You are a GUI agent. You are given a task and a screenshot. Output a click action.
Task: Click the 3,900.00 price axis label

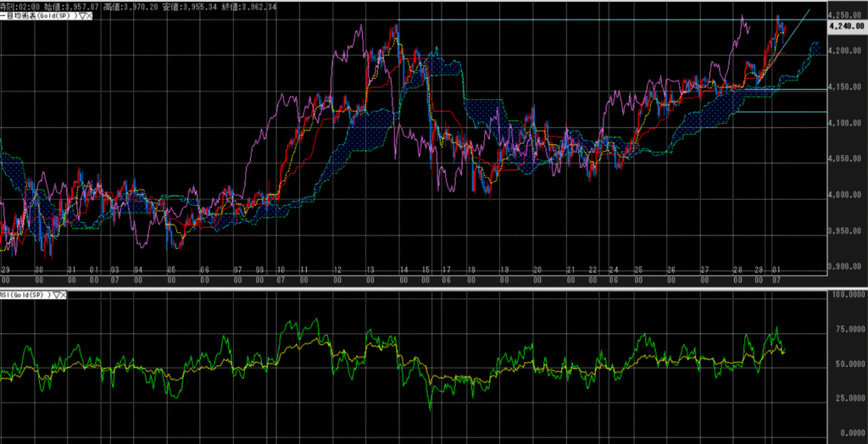click(845, 267)
